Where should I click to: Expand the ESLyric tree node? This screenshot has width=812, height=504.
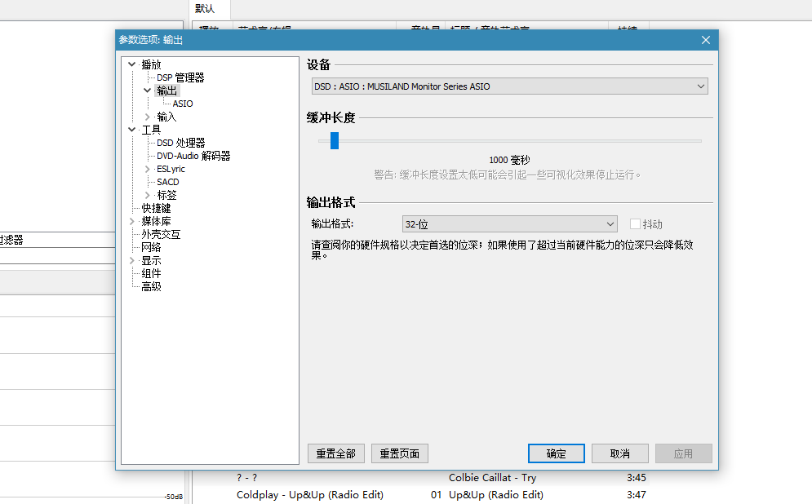[x=148, y=168]
